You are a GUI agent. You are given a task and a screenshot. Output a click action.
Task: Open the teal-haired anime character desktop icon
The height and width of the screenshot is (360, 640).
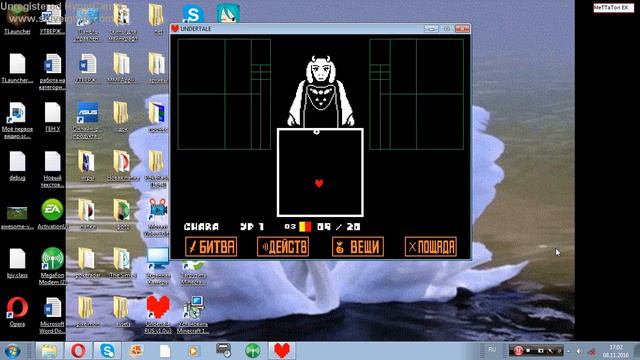[228, 13]
